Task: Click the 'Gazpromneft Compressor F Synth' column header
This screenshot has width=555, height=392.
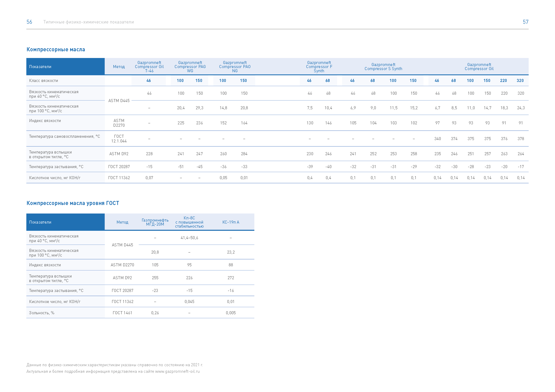Action: coord(319,67)
